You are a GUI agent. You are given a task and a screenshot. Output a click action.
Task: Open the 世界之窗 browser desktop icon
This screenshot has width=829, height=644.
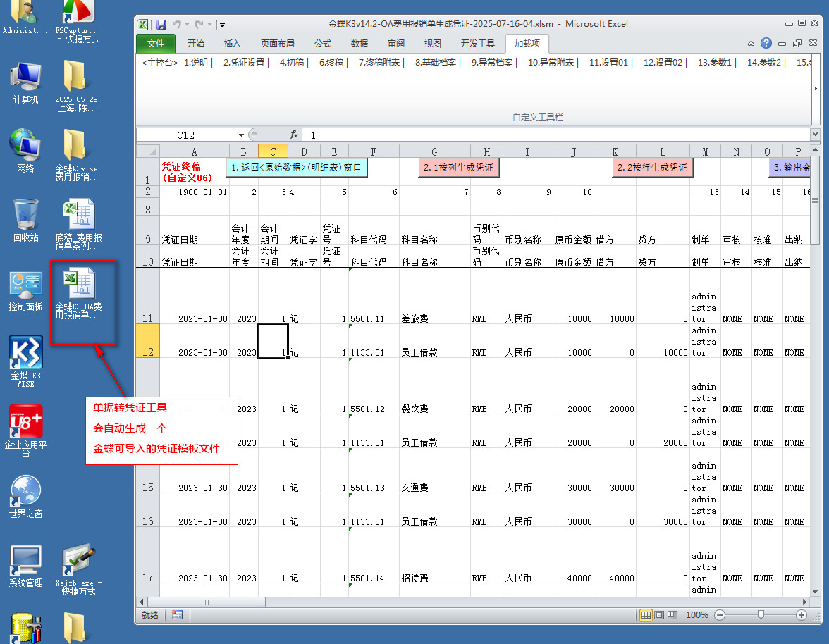[25, 497]
